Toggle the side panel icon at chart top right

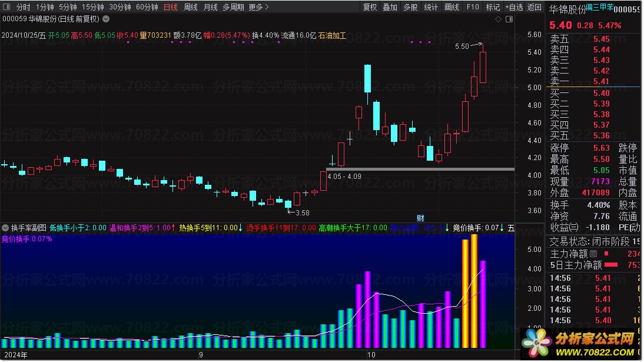click(x=509, y=19)
